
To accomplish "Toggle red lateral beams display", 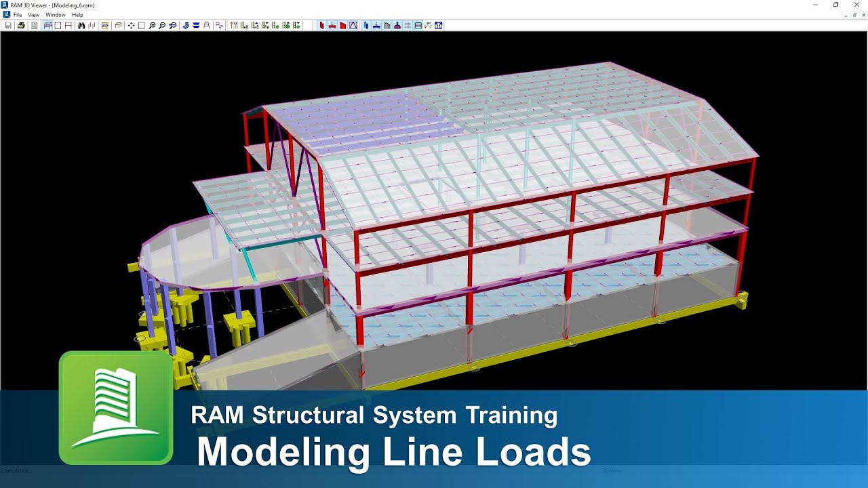I will point(332,26).
